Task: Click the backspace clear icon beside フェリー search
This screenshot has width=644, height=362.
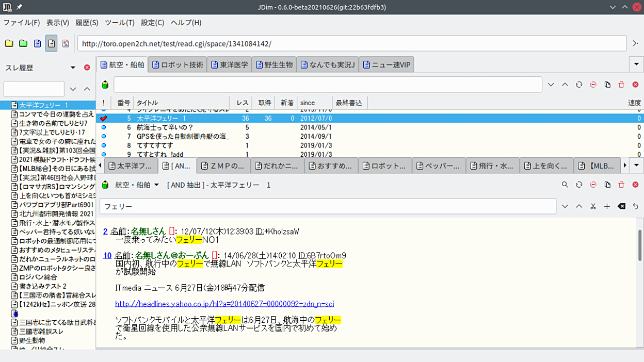Action: click(621, 206)
